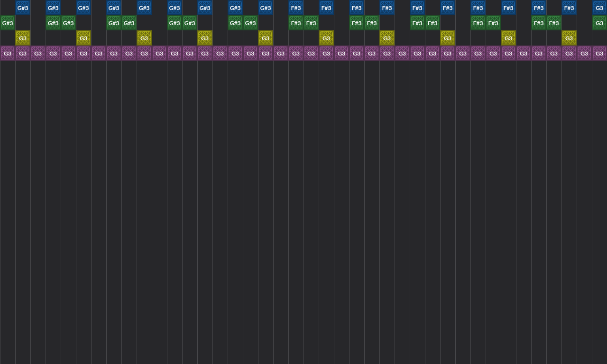Select the purple G3 note below the first yellow G3
This screenshot has height=364, width=607.
[x=23, y=53]
